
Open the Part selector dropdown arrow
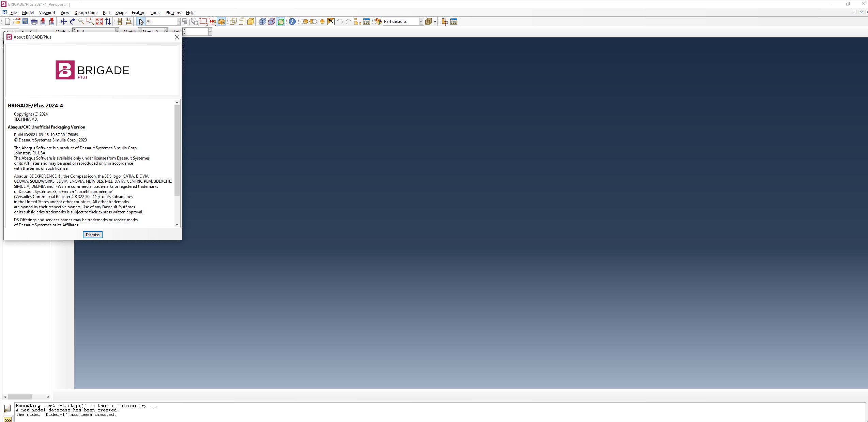click(x=210, y=32)
